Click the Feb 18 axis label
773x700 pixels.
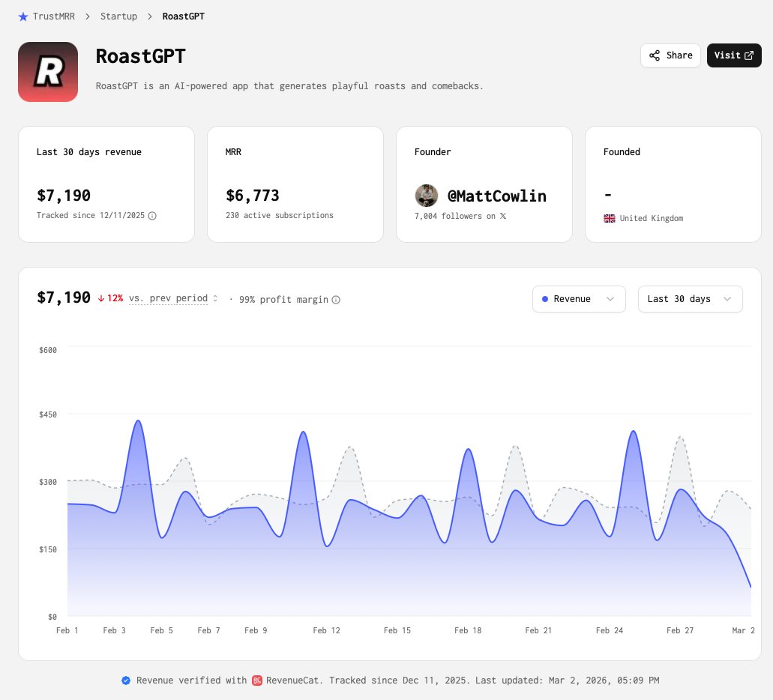coord(468,630)
